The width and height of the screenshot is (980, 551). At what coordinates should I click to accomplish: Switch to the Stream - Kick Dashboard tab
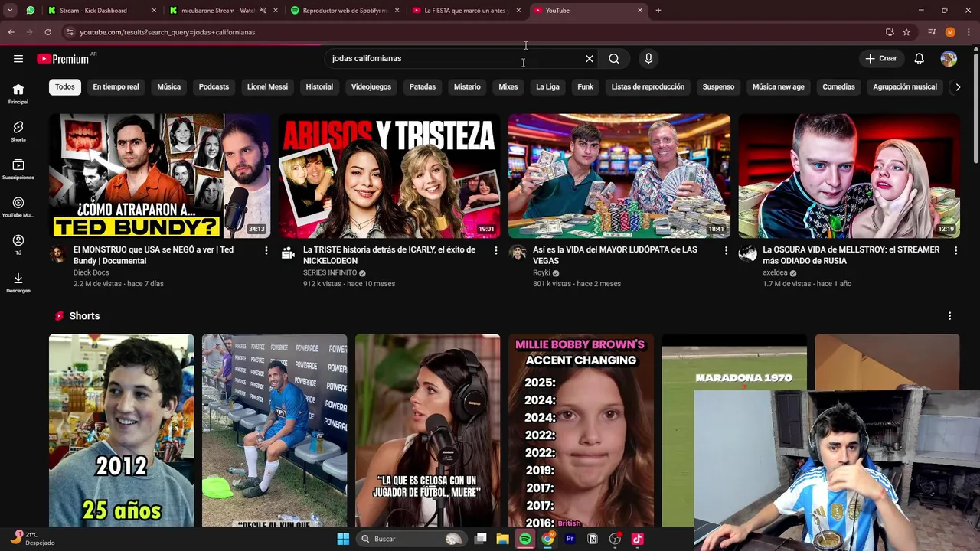pyautogui.click(x=101, y=11)
